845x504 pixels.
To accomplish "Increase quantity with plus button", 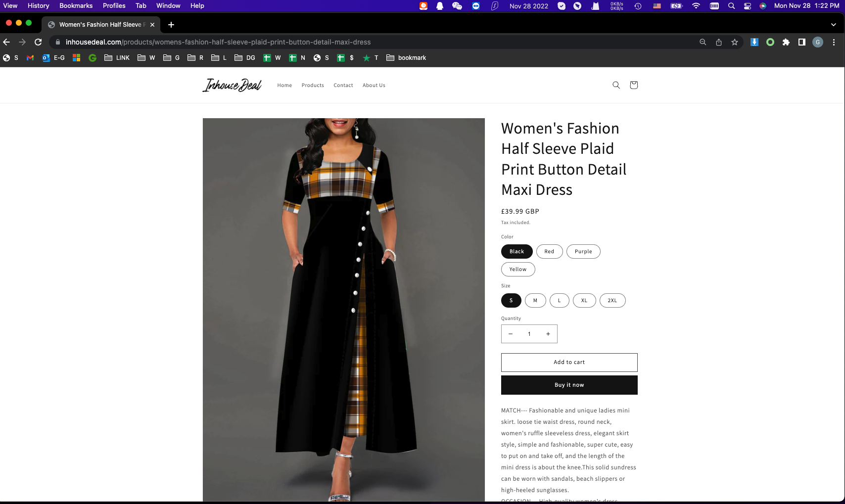I will [x=548, y=334].
